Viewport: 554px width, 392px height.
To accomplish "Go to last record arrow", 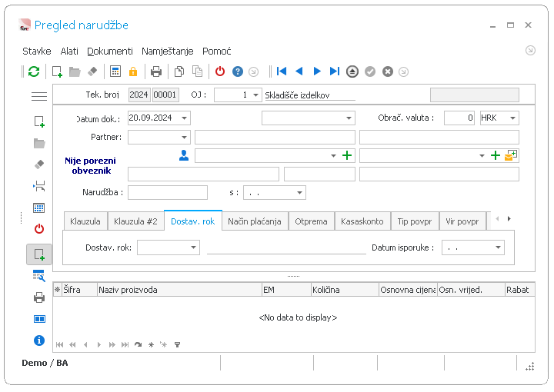I will (334, 71).
